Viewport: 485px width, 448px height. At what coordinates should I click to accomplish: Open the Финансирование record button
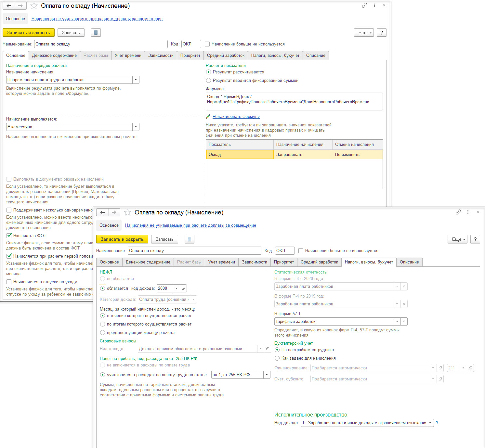(x=440, y=368)
